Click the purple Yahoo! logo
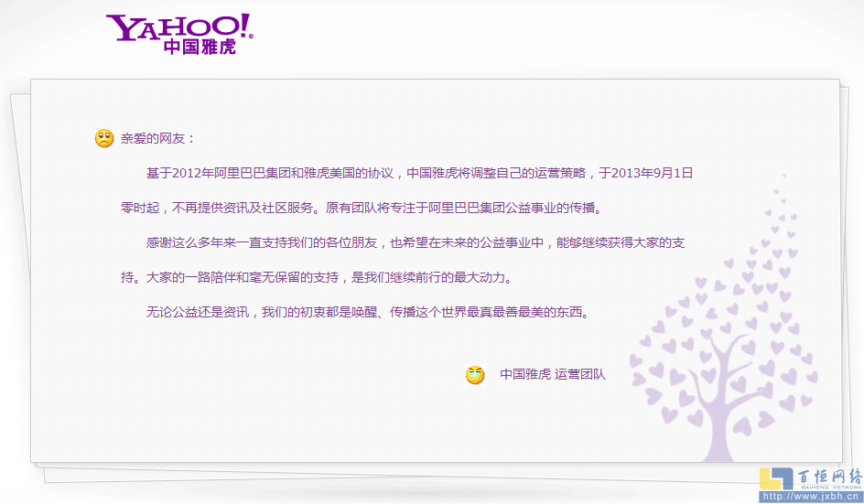864x504 pixels. (x=178, y=27)
